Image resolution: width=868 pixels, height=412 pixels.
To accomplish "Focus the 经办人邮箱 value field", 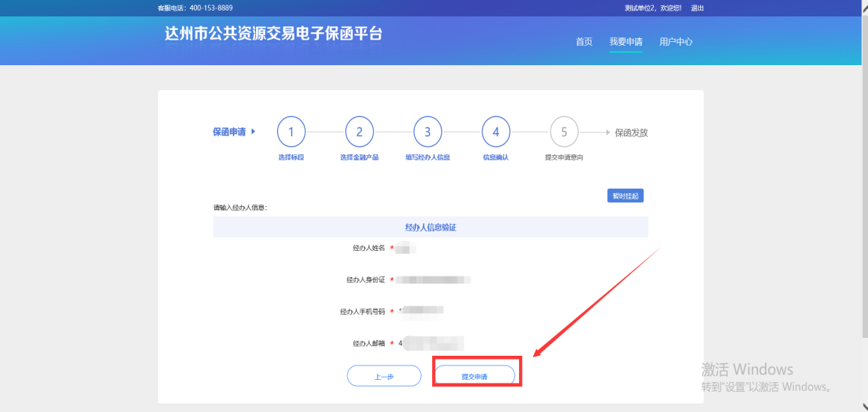I will (x=432, y=343).
